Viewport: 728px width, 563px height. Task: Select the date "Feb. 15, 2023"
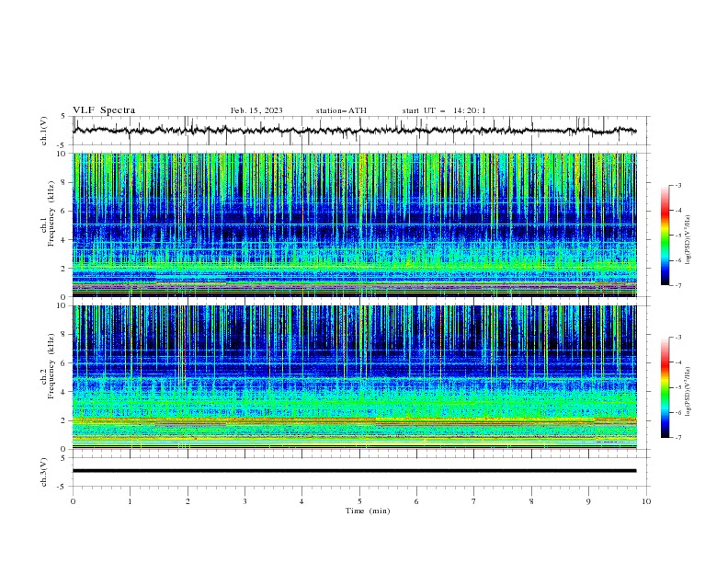click(x=256, y=110)
